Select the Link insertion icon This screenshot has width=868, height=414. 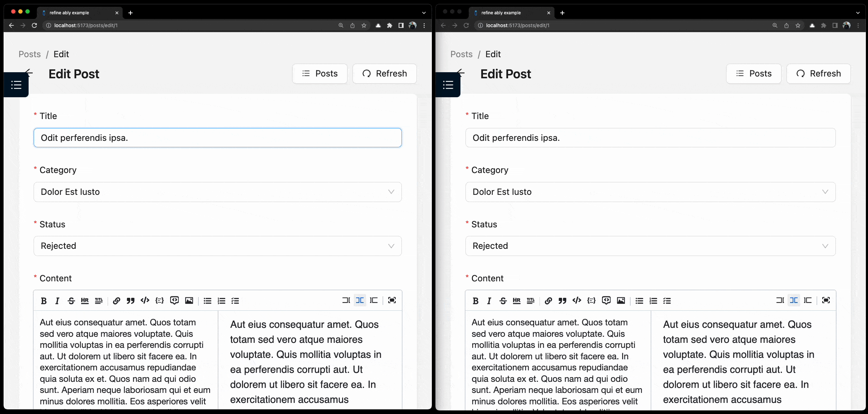pos(116,301)
